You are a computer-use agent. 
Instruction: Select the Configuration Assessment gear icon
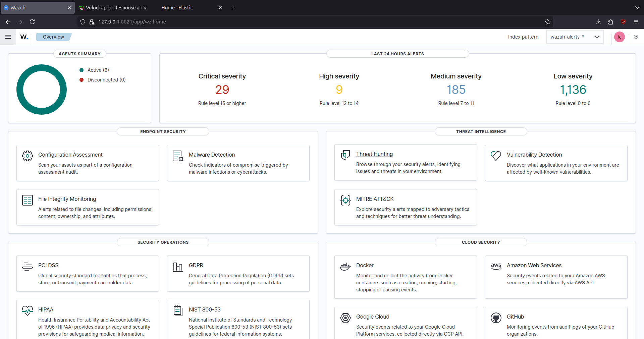(28, 156)
